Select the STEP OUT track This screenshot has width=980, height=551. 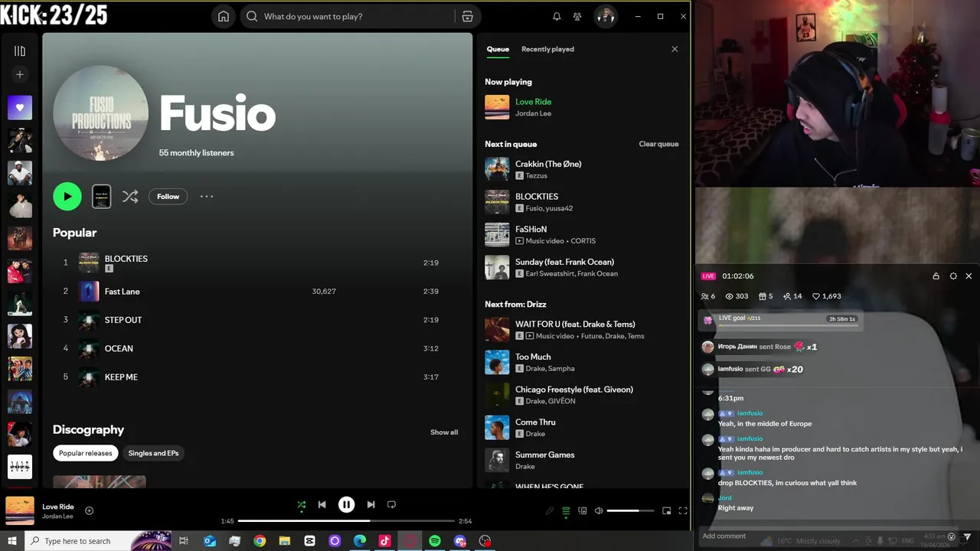[257, 320]
